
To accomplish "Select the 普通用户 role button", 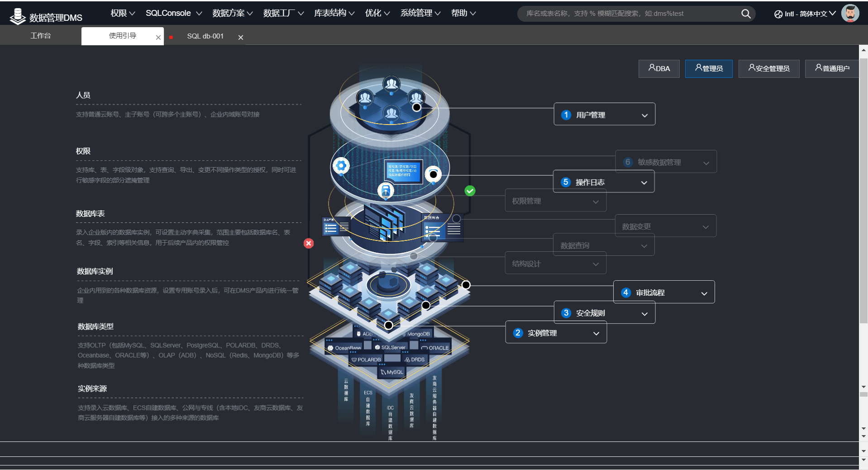I will pos(832,68).
